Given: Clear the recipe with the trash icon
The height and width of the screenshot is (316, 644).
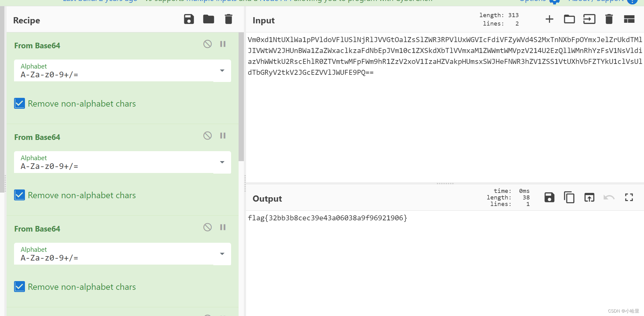Looking at the screenshot, I should [229, 19].
